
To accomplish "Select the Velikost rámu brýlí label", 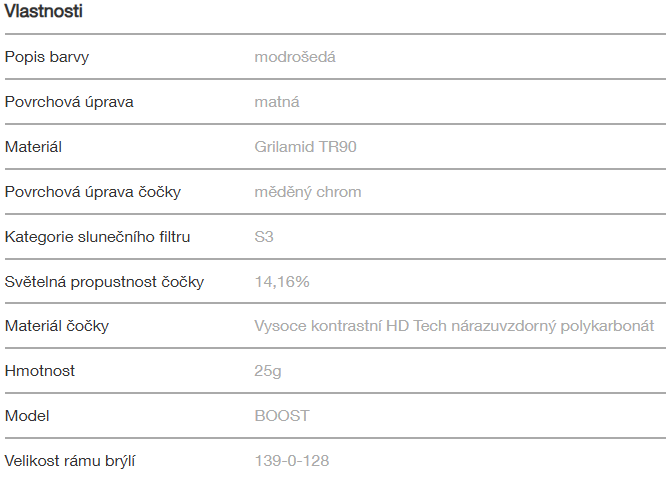I will [x=70, y=461].
